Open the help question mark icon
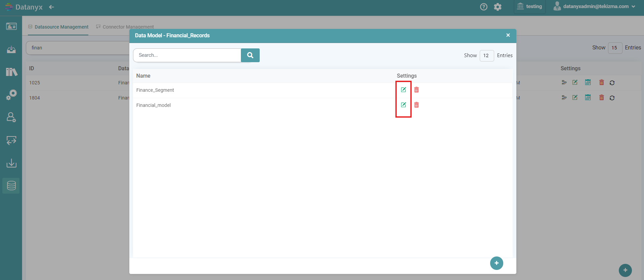This screenshot has width=644, height=280. 484,7
